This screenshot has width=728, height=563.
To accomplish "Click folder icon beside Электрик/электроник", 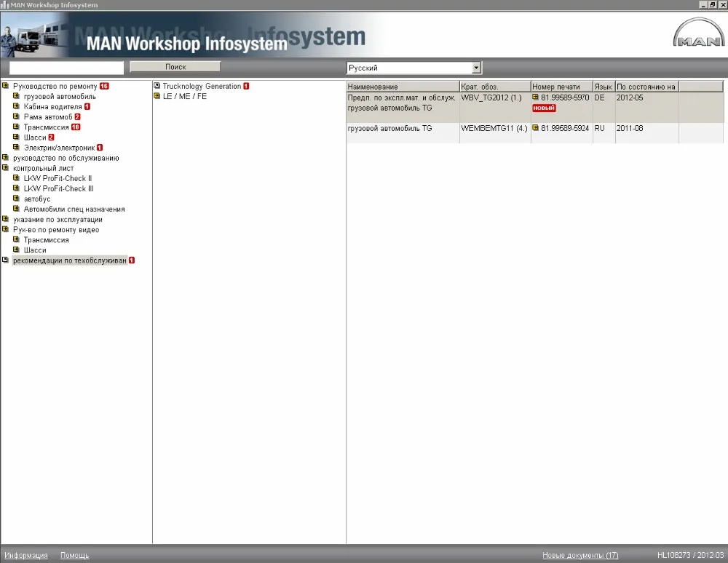I will 16,146.
